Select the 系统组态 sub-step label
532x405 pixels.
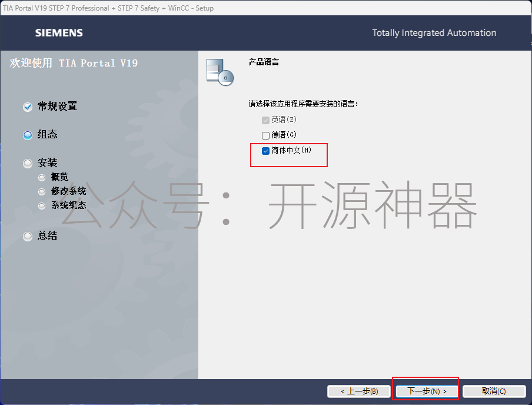coord(68,205)
